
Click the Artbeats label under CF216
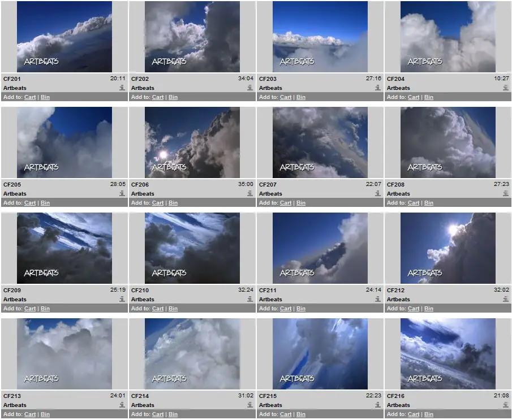click(x=398, y=405)
